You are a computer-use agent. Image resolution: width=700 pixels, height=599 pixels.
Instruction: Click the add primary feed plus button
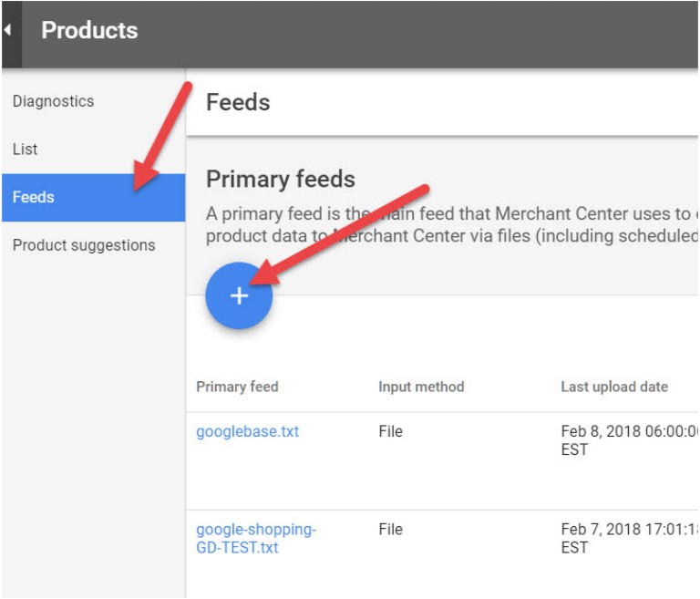[x=239, y=296]
